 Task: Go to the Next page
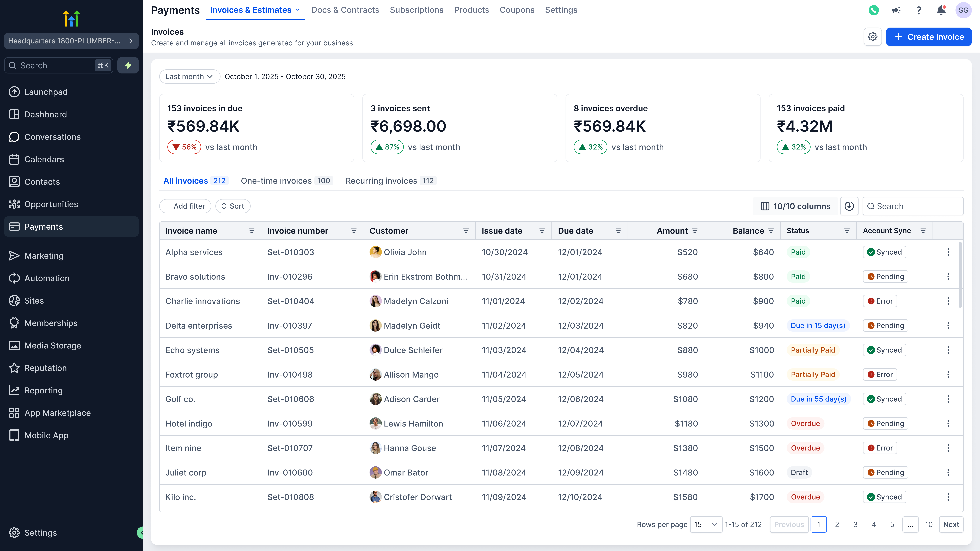(951, 524)
